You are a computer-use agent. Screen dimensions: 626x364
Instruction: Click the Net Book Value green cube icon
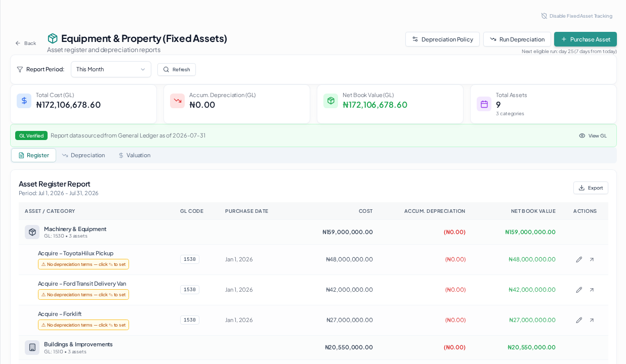coord(330,101)
